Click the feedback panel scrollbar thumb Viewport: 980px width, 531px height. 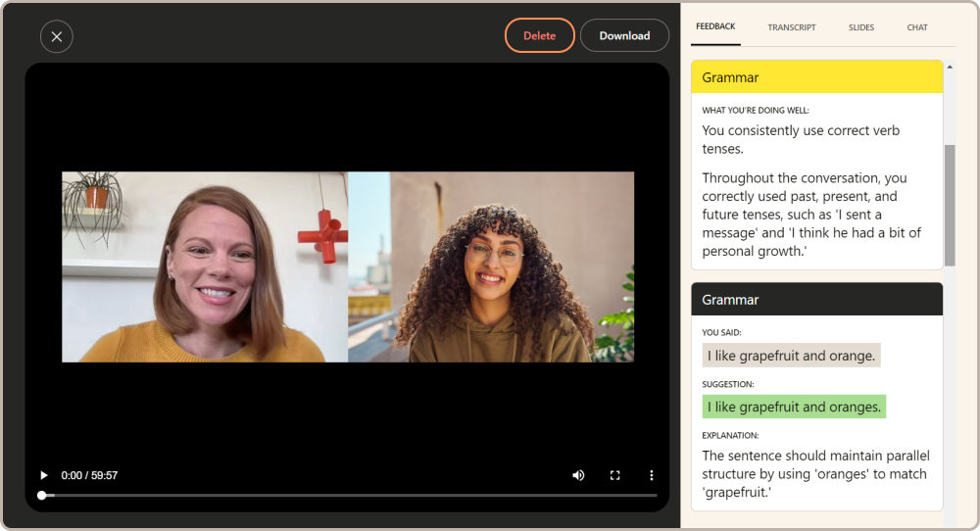(950, 206)
